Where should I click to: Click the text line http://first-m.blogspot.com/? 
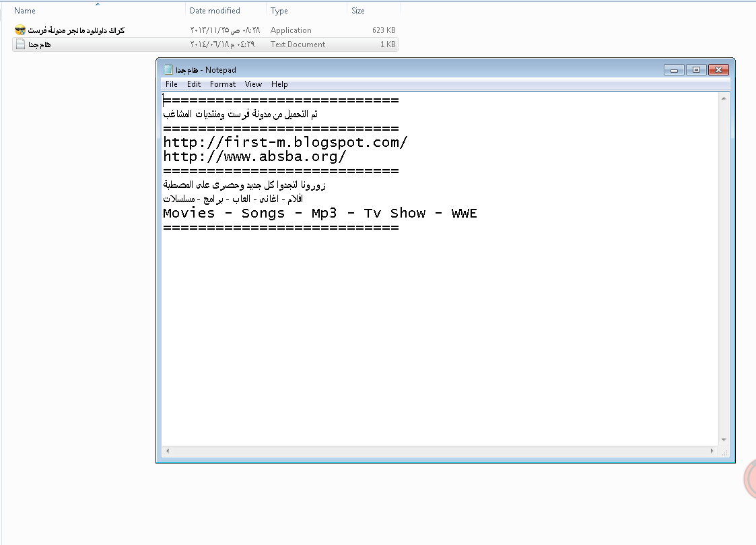coord(285,142)
